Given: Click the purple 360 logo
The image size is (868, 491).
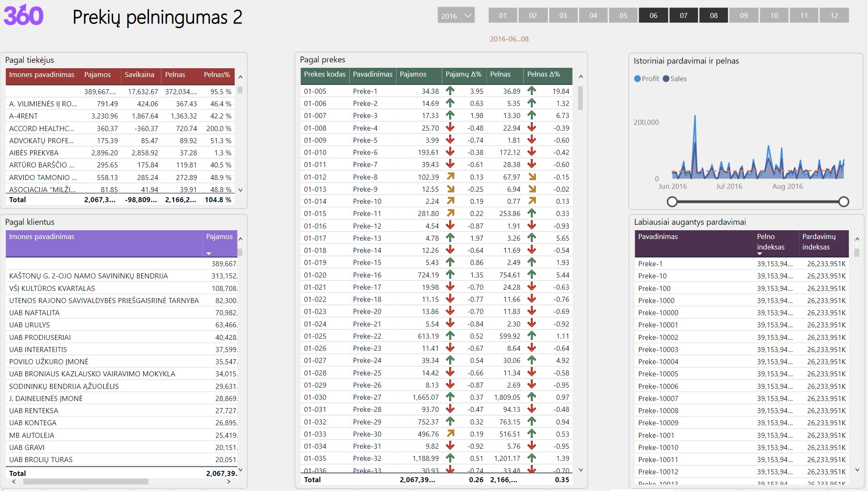Looking at the screenshot, I should 23,15.
